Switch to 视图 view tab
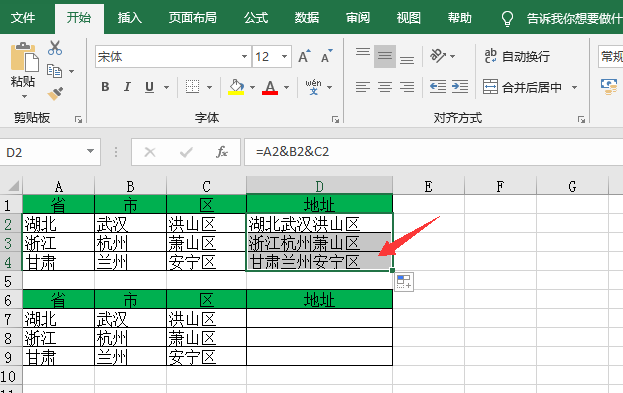Screen dimensions: 623x393 point(408,18)
